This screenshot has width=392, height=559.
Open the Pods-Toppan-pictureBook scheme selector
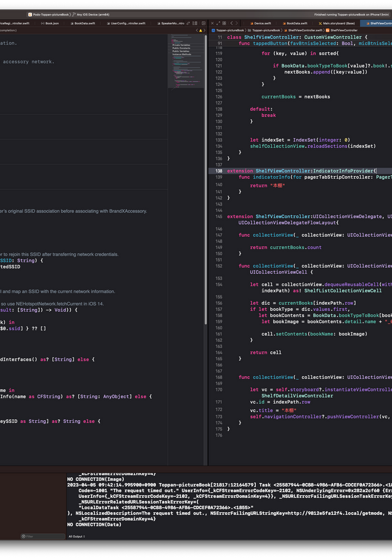tap(49, 15)
